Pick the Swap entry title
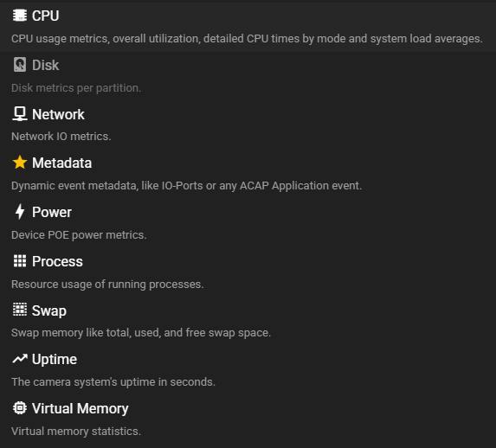This screenshot has height=448, width=496. click(x=49, y=310)
